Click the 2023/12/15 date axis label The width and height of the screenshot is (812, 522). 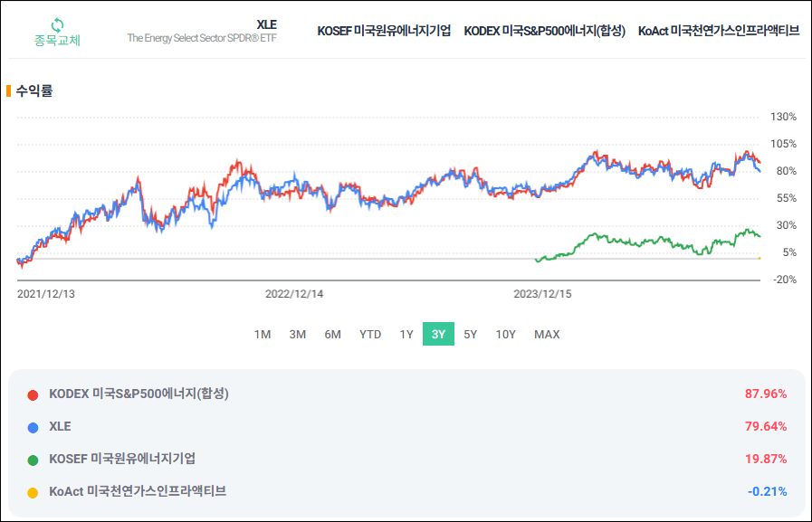(543, 294)
